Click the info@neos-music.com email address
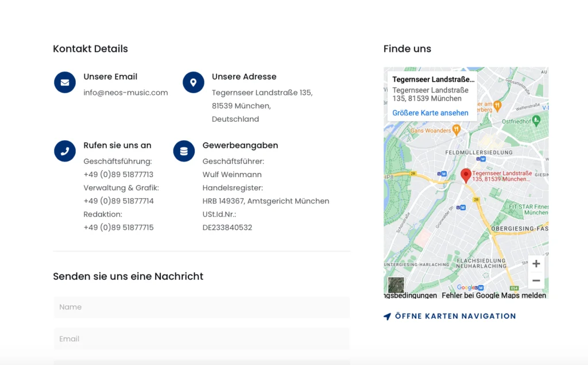Image resolution: width=588 pixels, height=365 pixels. [x=126, y=93]
